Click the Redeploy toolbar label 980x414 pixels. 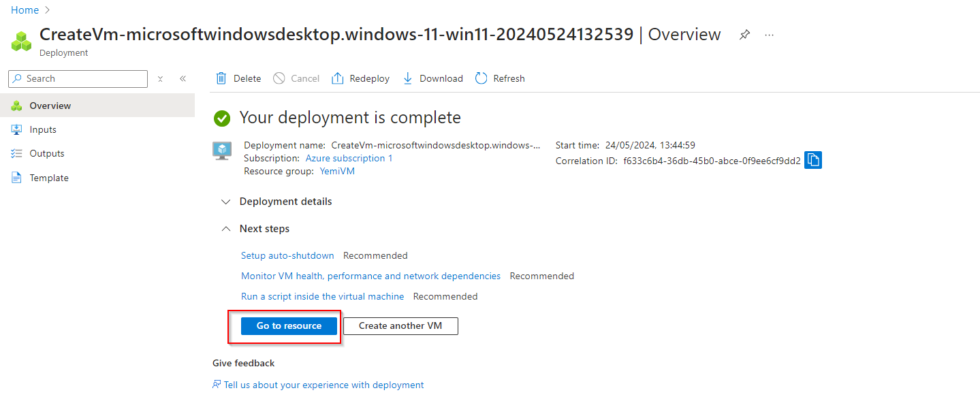coord(369,78)
